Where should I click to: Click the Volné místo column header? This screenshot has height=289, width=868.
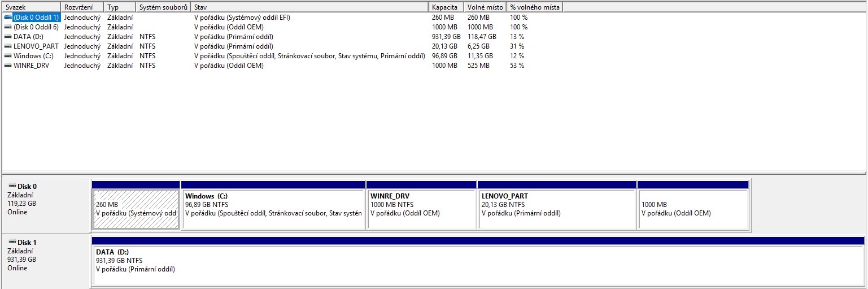485,7
